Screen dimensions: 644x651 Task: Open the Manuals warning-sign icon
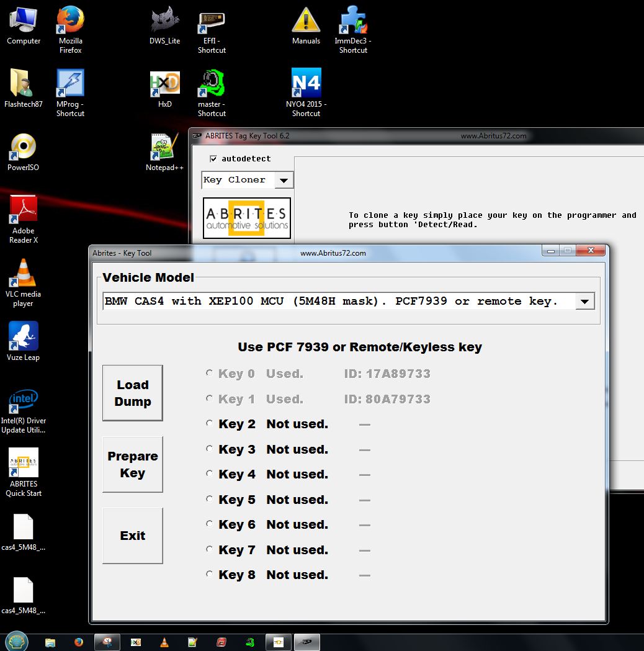click(306, 21)
